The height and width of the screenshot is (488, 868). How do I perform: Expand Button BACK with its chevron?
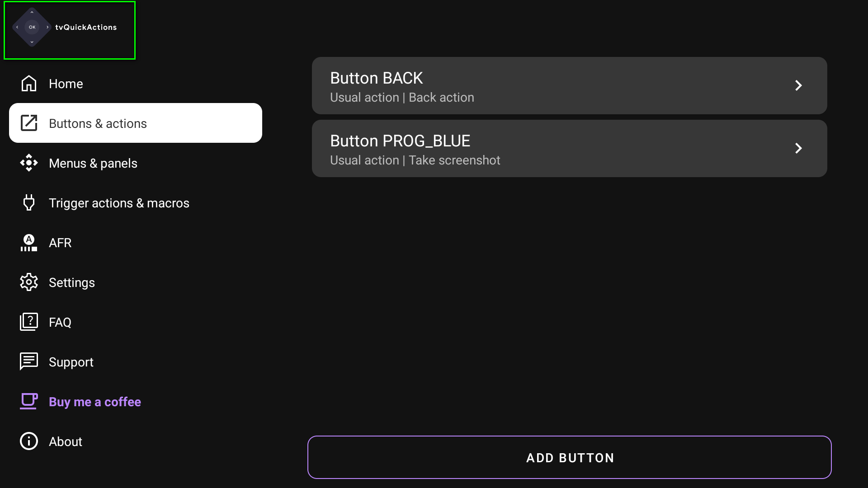click(798, 85)
